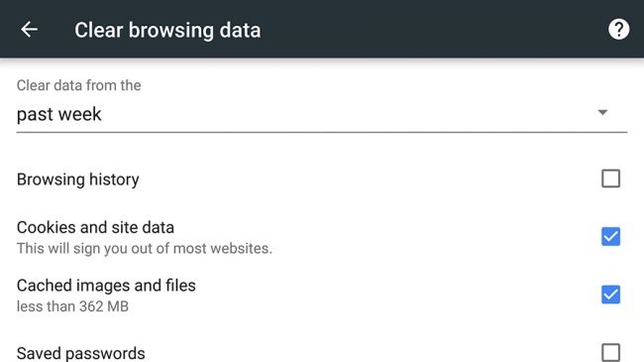Select the 'Cookies and site data' label
Screen dimensions: 644x362
click(95, 227)
